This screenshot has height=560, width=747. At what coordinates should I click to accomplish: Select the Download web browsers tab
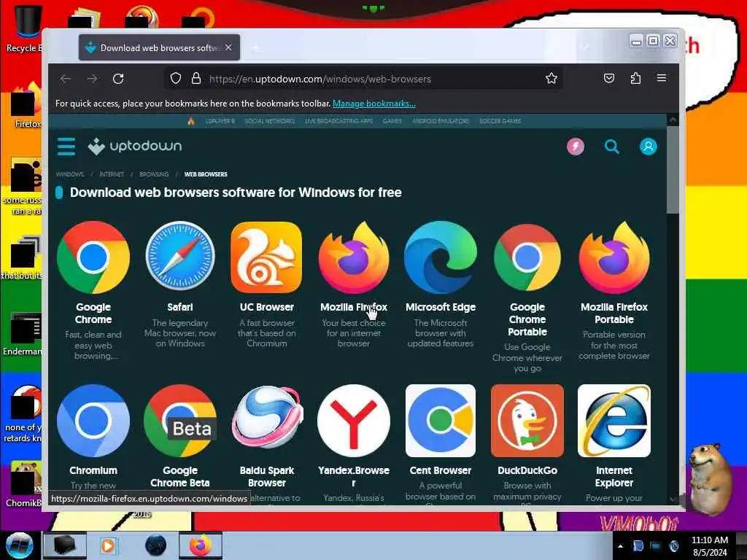(x=159, y=47)
